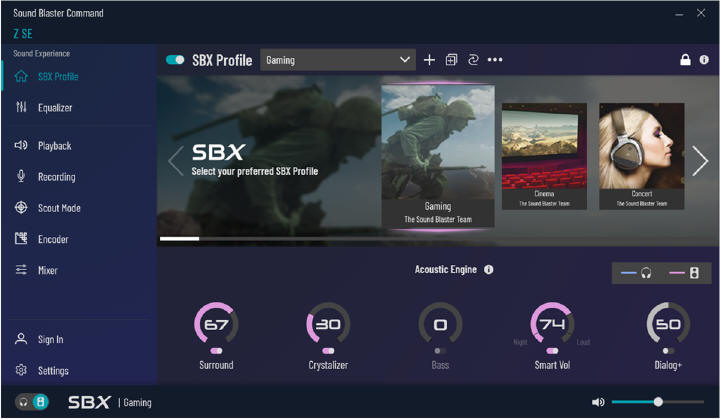The image size is (720, 419).
Task: Select headphones output in Acoustic Engine legend
Action: [x=636, y=273]
